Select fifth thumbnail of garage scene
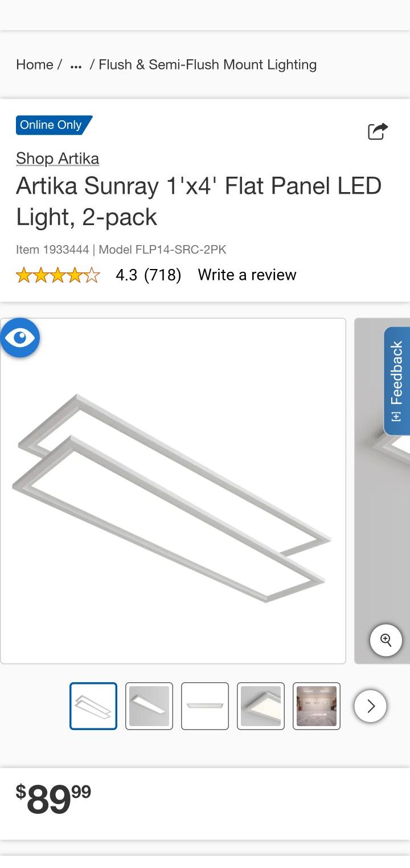This screenshot has height=868, width=410. coord(317,706)
